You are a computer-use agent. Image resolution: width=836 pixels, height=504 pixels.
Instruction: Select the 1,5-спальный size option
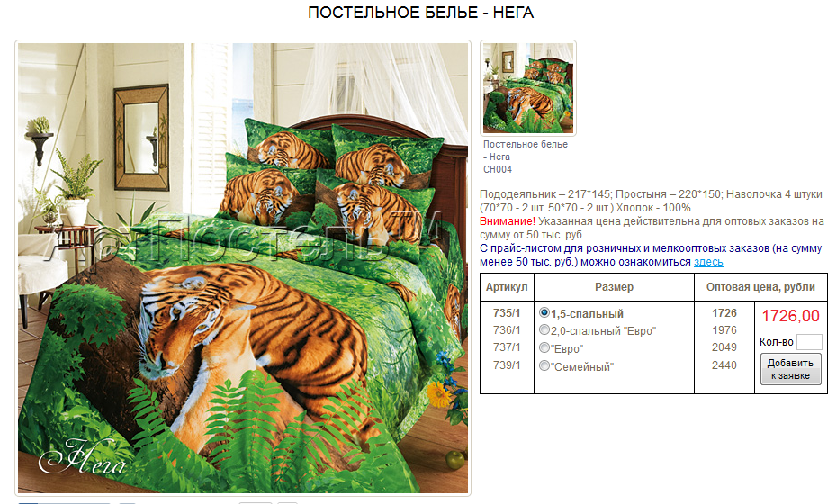[544, 312]
